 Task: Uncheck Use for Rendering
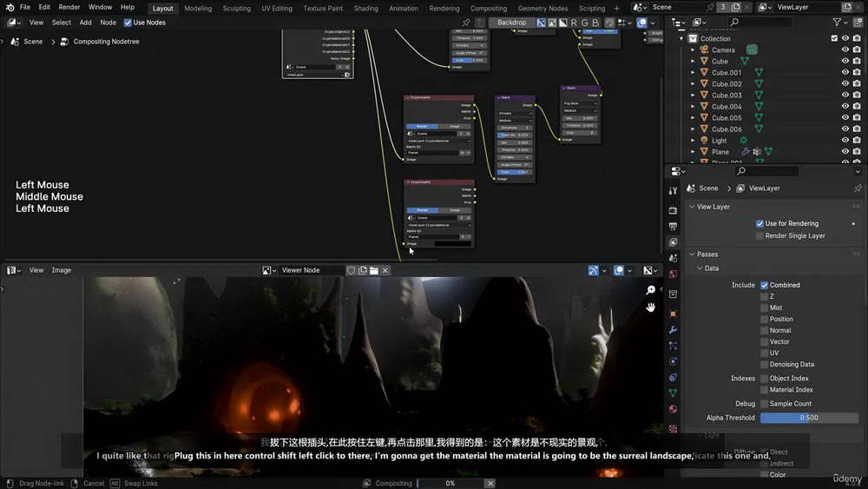coord(759,224)
